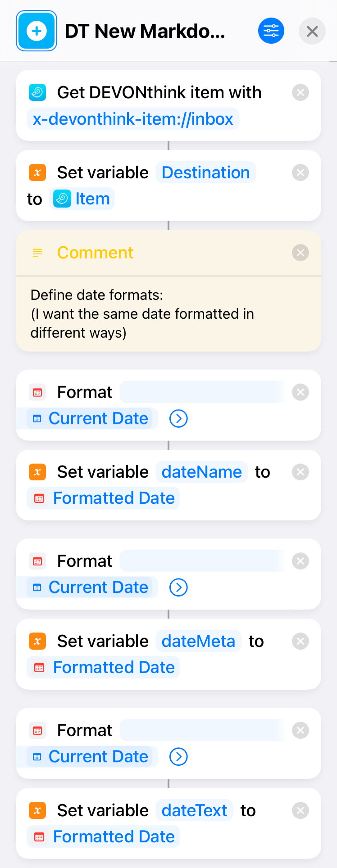Edit the x-devonthink-item://inbox link field
The height and width of the screenshot is (868, 337).
[133, 119]
